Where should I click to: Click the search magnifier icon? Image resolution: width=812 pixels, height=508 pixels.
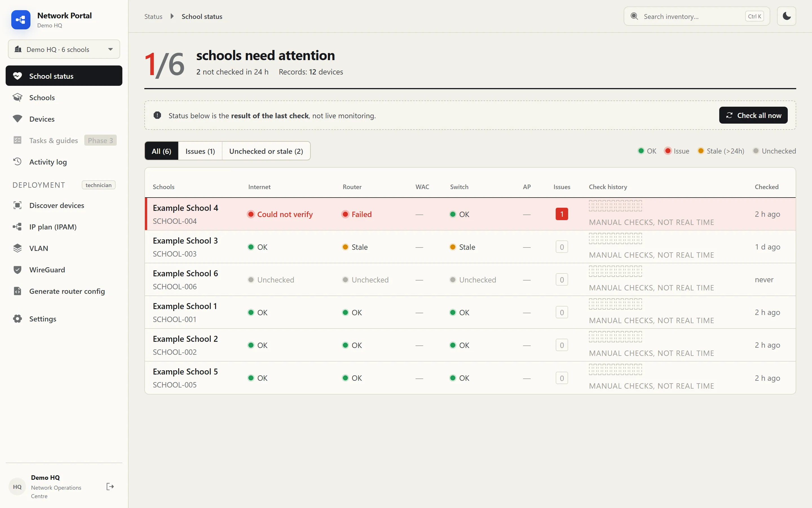(x=634, y=16)
